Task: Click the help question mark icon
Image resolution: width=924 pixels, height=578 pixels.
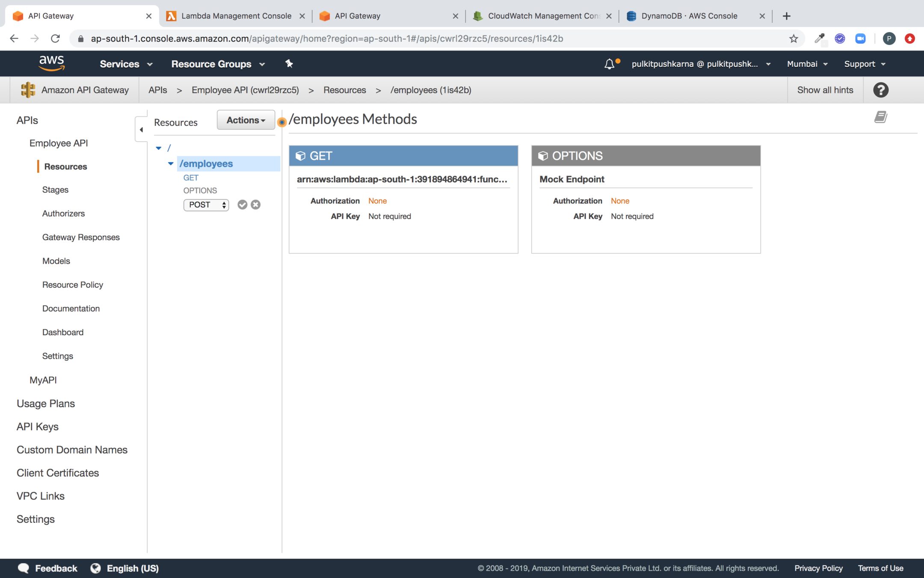Action: click(880, 90)
